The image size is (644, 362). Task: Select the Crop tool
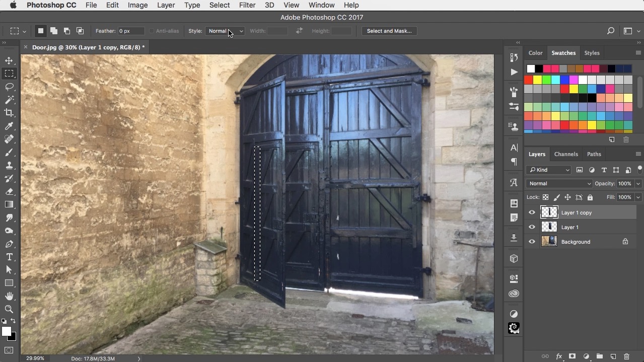coord(9,113)
